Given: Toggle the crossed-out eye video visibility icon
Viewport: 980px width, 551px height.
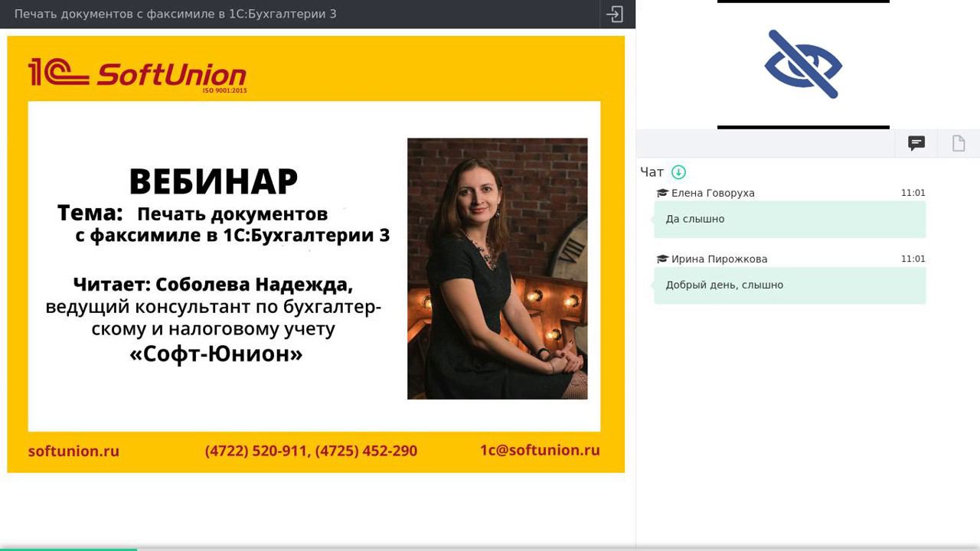Looking at the screenshot, I should pos(803,64).
